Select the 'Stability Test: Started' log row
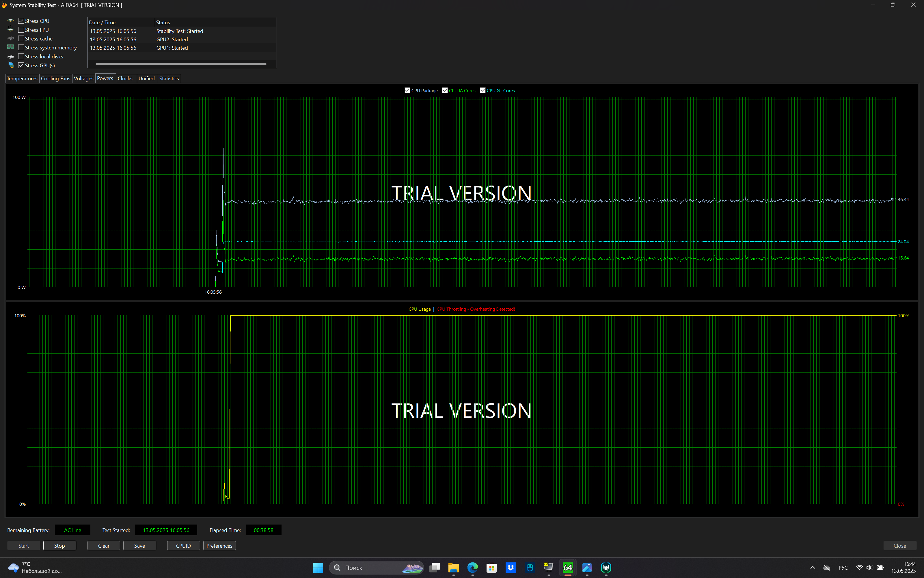 tap(182, 31)
